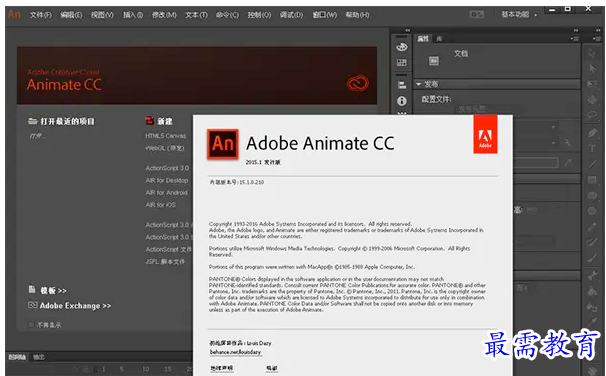Tick the don't show again checkbox

(x=31, y=325)
